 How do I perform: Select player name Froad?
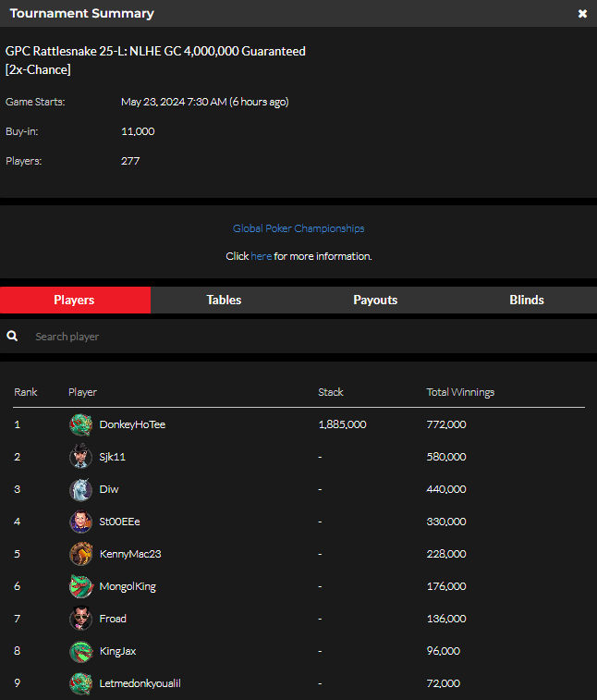tap(113, 619)
